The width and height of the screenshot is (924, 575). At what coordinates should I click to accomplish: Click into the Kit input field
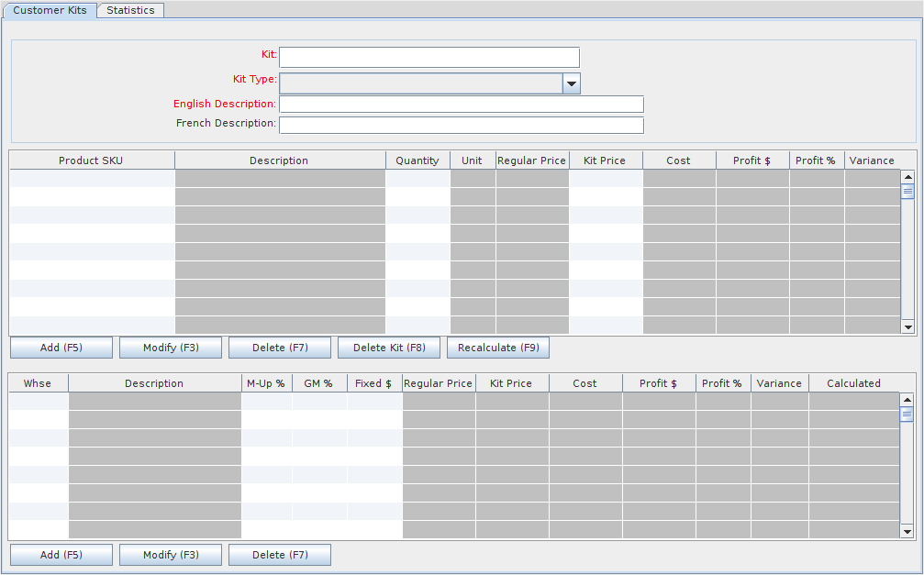[429, 58]
